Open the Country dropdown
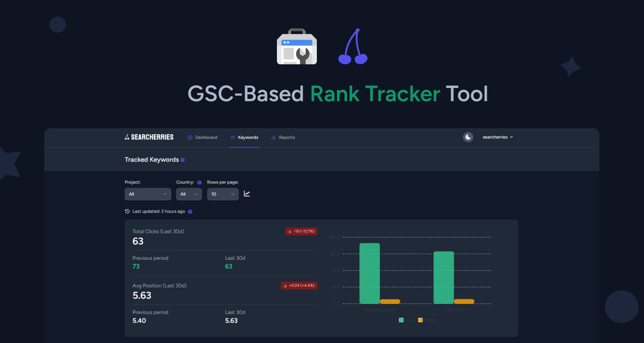This screenshot has width=644, height=343. [x=189, y=194]
